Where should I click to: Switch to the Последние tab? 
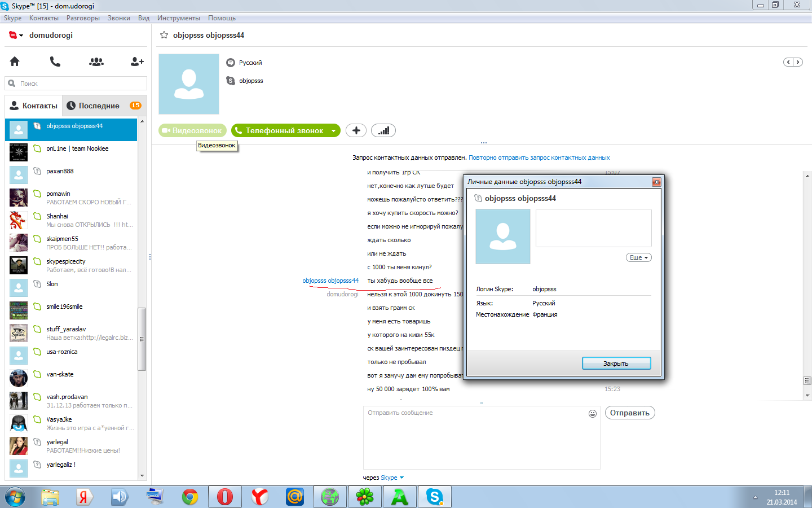pyautogui.click(x=104, y=106)
